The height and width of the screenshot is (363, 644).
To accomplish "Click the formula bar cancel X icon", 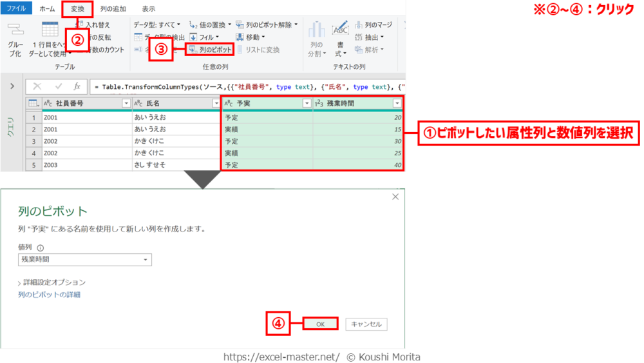I will 37,86.
